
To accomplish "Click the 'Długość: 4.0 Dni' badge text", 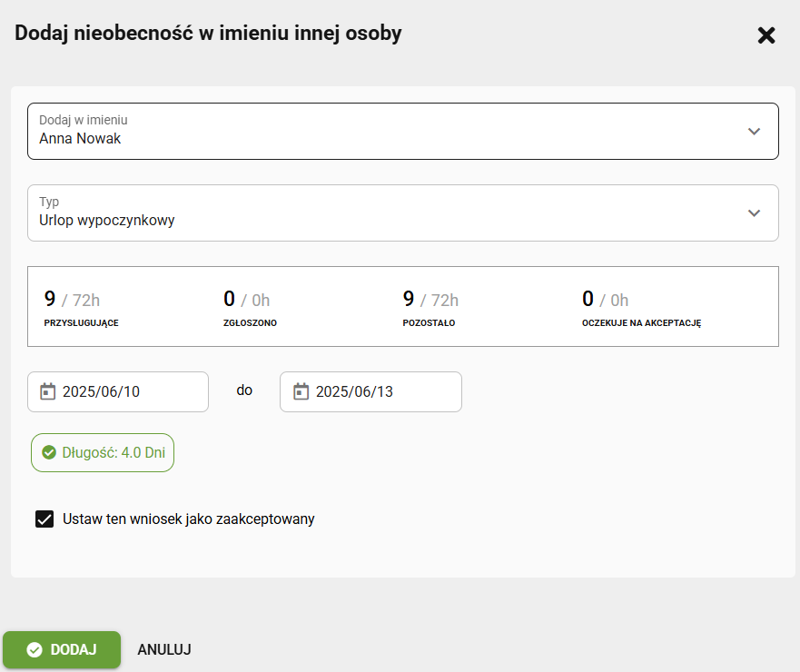I will [114, 452].
